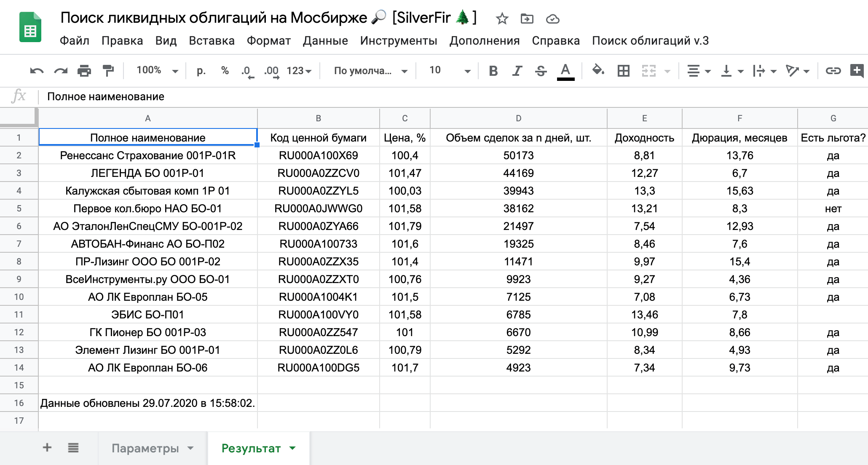868x465 pixels.
Task: Print the spreadsheet
Action: 84,71
